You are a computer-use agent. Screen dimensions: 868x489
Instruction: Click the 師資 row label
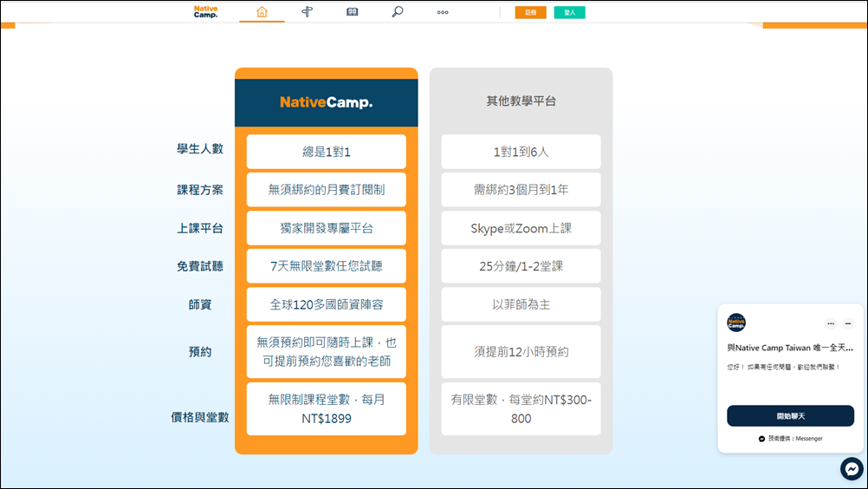(x=200, y=304)
